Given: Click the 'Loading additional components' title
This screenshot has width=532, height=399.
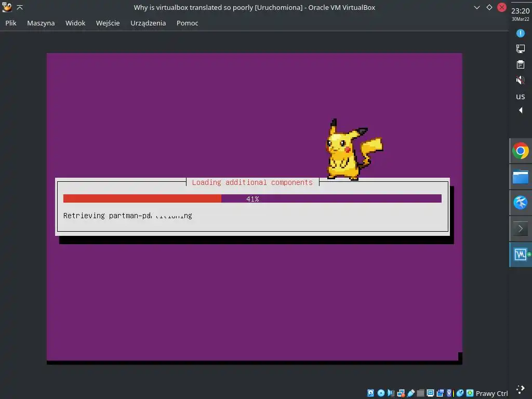Looking at the screenshot, I should (x=252, y=182).
